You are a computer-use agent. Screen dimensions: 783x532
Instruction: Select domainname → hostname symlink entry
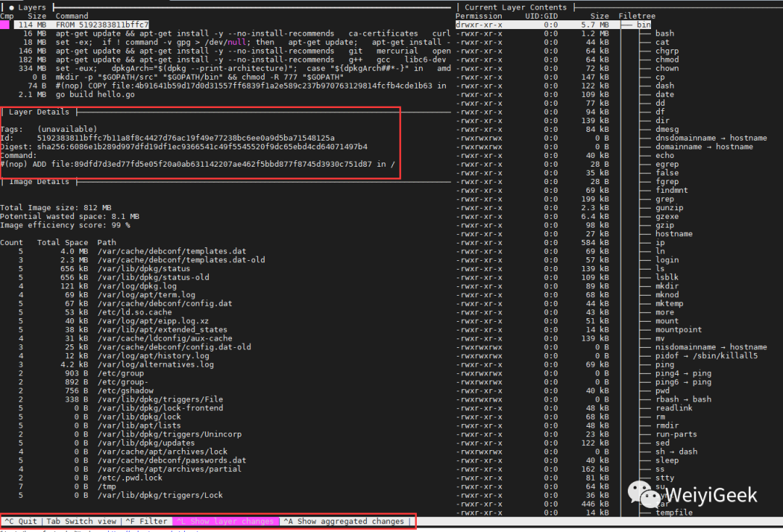pos(704,146)
